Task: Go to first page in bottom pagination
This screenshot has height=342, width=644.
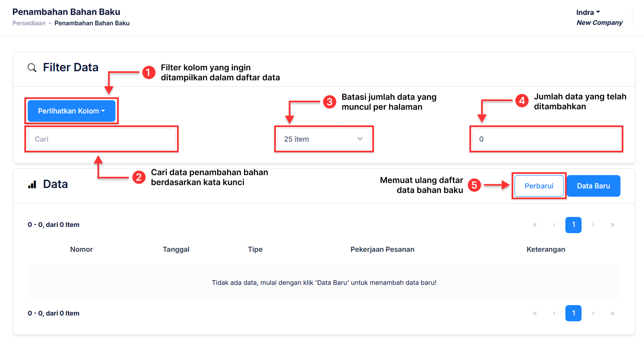Action: [x=535, y=313]
